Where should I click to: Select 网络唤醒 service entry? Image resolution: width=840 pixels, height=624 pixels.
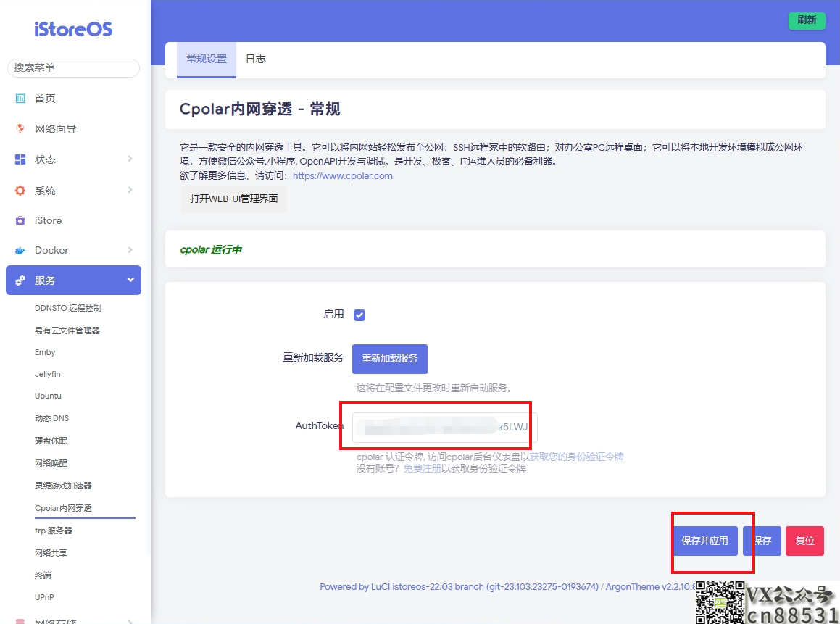point(51,463)
